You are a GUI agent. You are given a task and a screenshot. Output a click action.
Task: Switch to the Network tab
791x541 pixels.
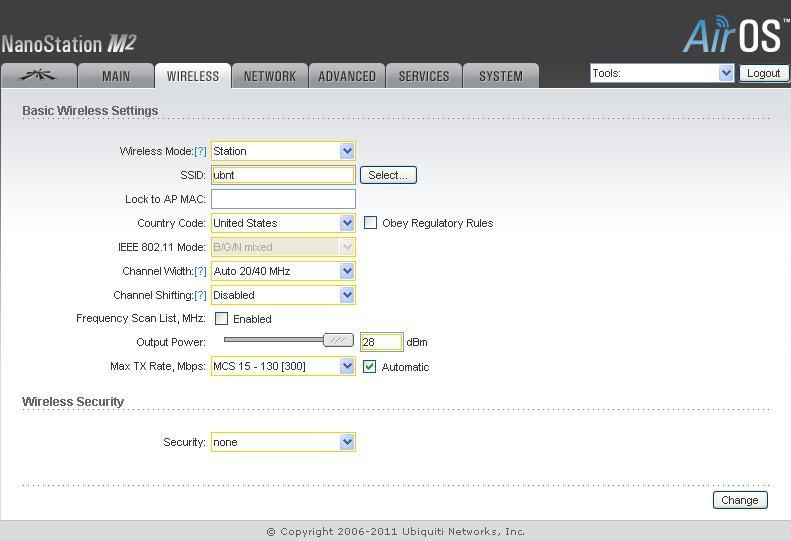click(270, 76)
